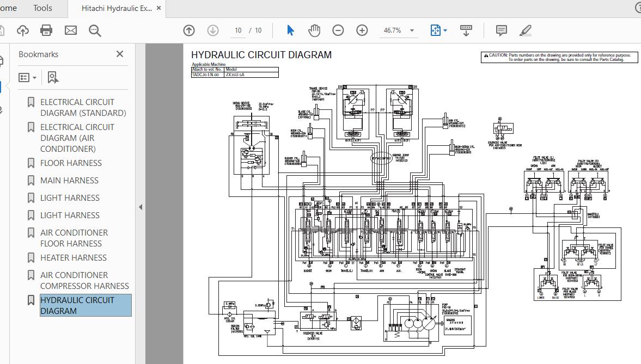
Task: Click bookmark icon beside AIR CONDITIONER FLOOR HARNESS
Action: click(x=30, y=233)
